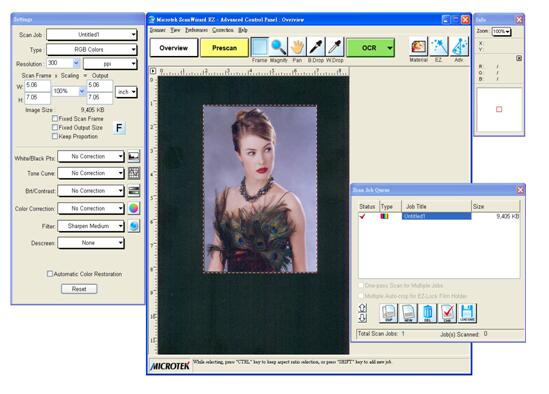Viewport: 549px width, 394px height.
Task: Enable Automatic Color Restoration
Action: 50,274
